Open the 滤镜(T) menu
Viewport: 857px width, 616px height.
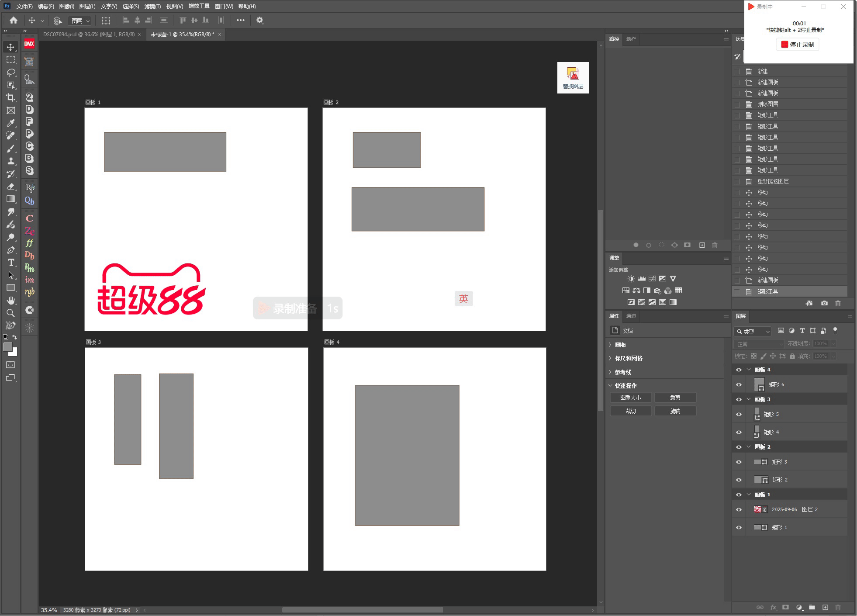[x=152, y=7]
